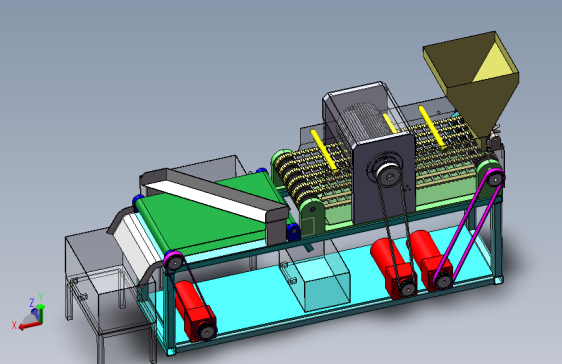This screenshot has width=562, height=364.
Task: Click the blue Z axis of the orientation triad
Action: click(x=35, y=313)
